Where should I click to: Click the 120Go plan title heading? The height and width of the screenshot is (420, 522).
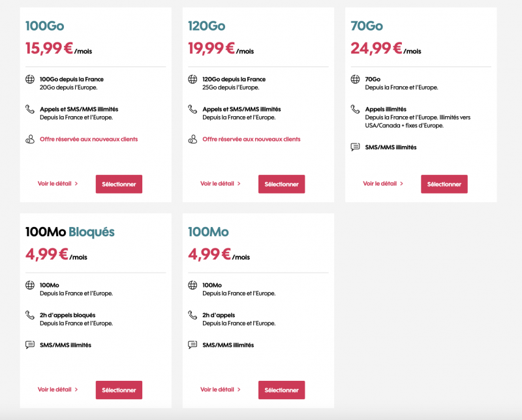206,26
